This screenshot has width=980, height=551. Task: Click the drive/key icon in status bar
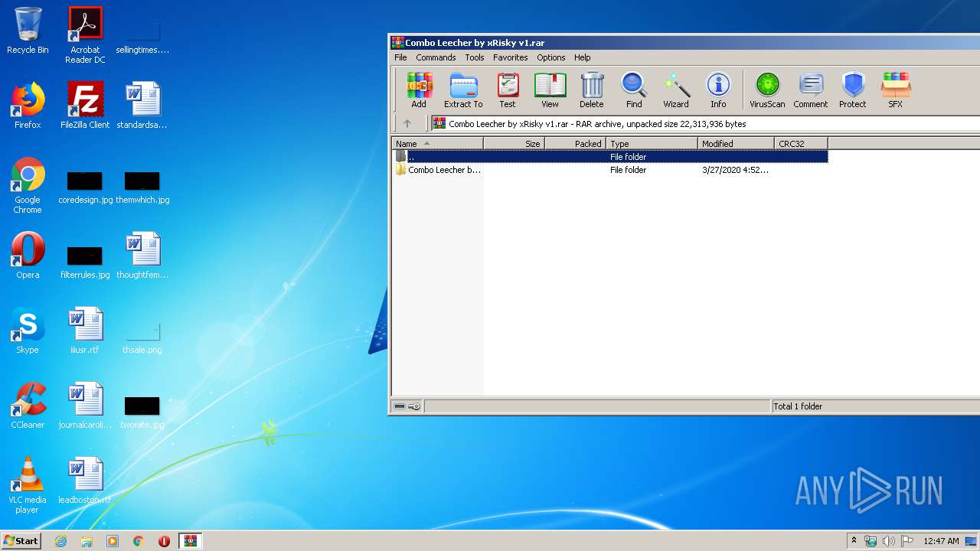pyautogui.click(x=407, y=406)
